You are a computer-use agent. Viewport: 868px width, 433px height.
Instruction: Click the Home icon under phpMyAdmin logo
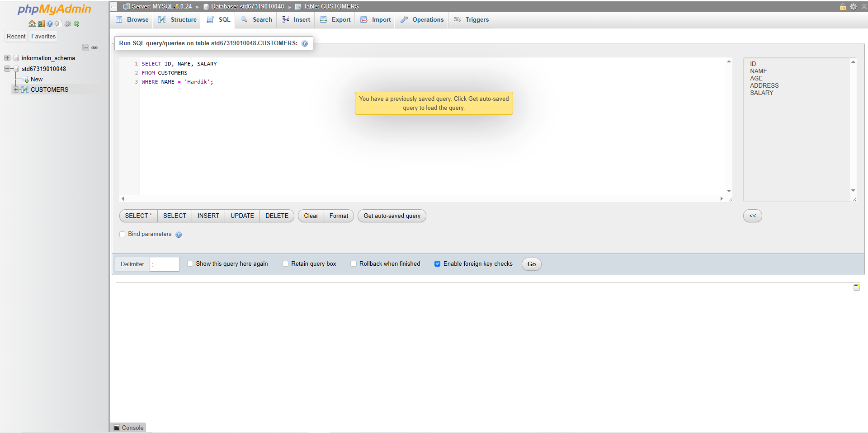coord(32,24)
